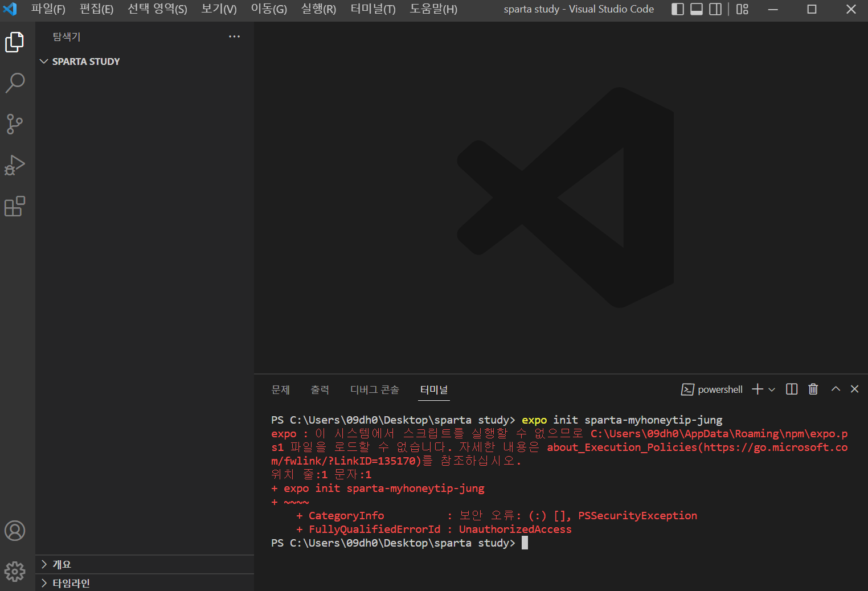Create a new terminal with plus icon

758,389
